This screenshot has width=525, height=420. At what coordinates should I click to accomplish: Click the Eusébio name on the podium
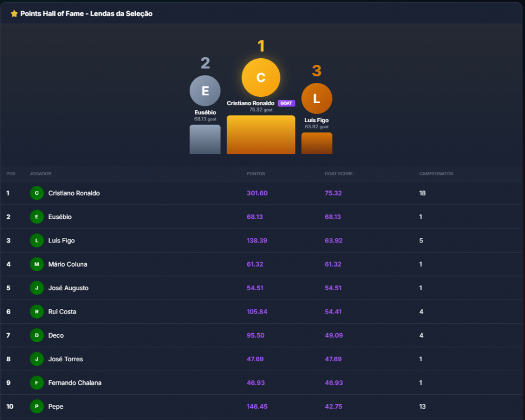(x=205, y=113)
